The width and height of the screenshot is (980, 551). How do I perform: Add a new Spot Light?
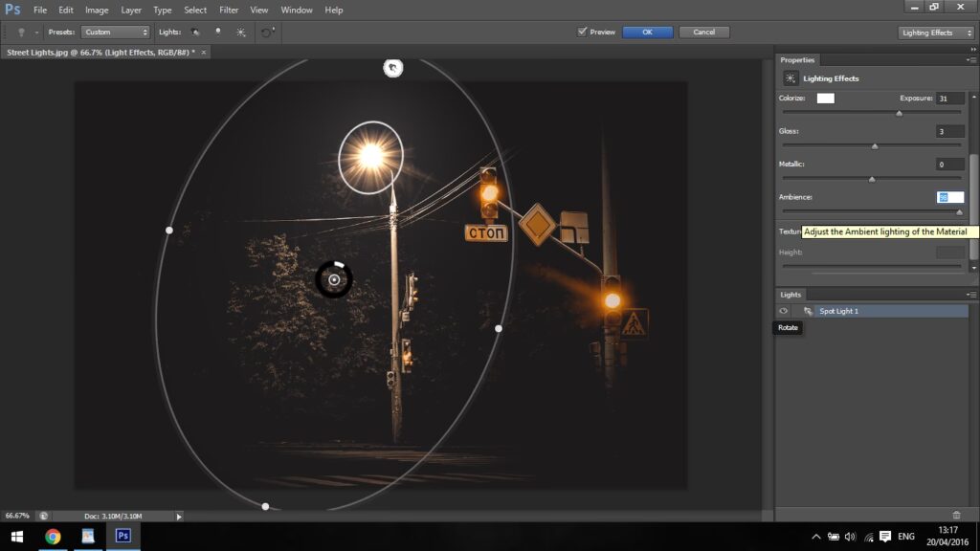(196, 32)
